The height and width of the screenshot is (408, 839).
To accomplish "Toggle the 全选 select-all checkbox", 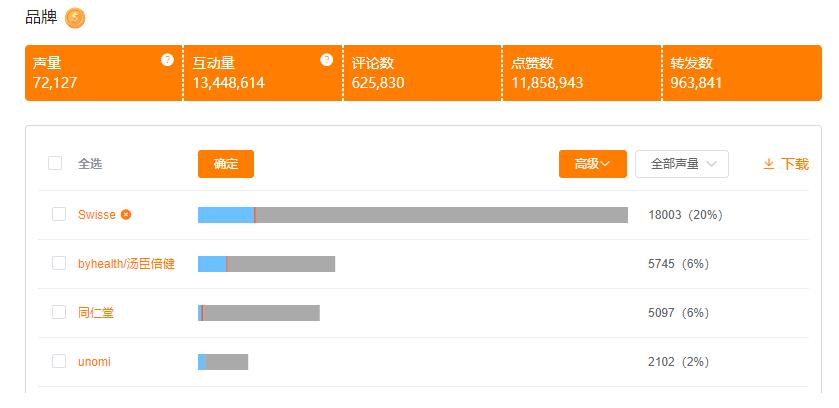I will tap(55, 163).
